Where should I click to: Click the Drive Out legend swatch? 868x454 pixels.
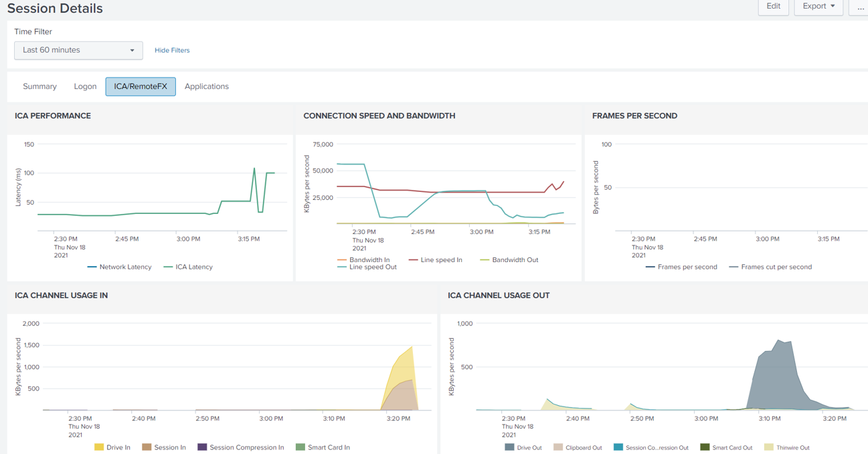pos(509,447)
